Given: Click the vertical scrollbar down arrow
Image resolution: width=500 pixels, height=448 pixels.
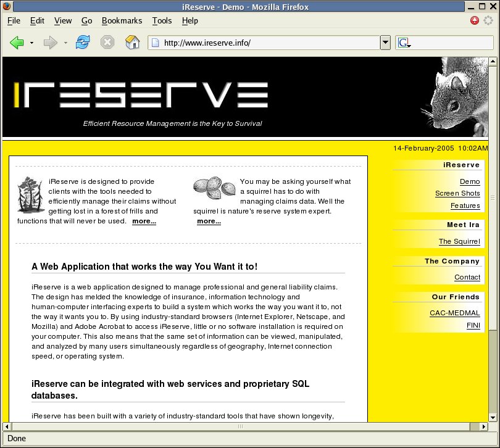Looking at the screenshot, I should [493, 417].
